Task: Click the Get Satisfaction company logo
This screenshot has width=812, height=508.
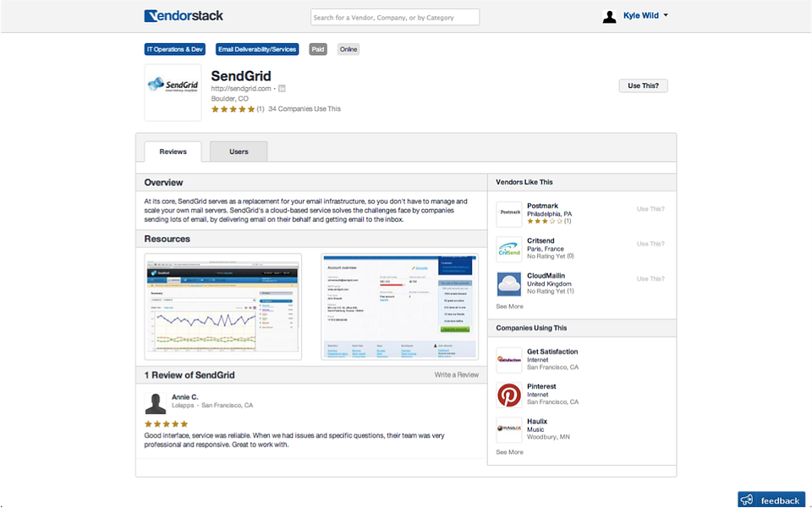Action: coord(509,360)
